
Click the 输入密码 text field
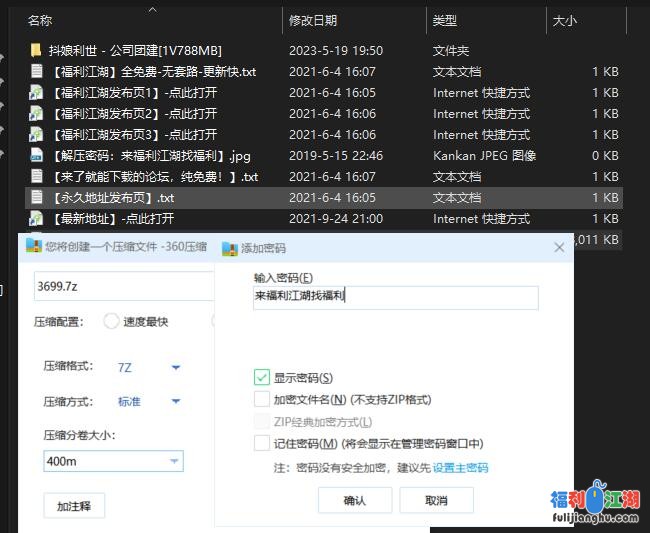pos(395,297)
